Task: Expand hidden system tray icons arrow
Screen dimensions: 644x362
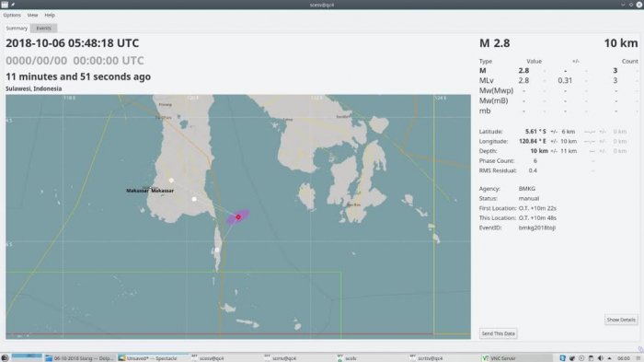Action: tap(609, 358)
